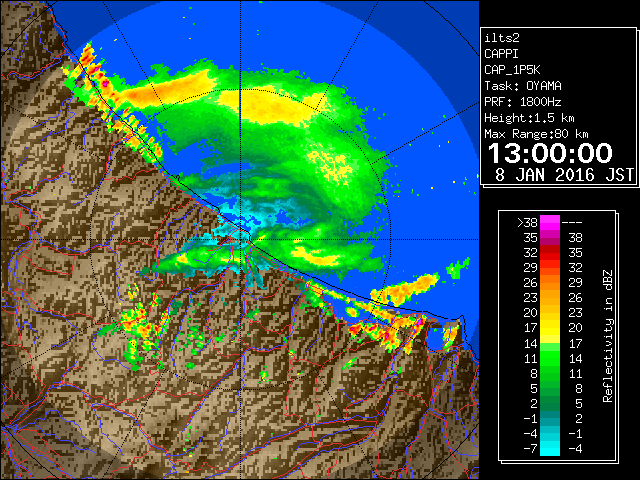
Task: Click the radar site at range-ring center
Action: point(240,239)
